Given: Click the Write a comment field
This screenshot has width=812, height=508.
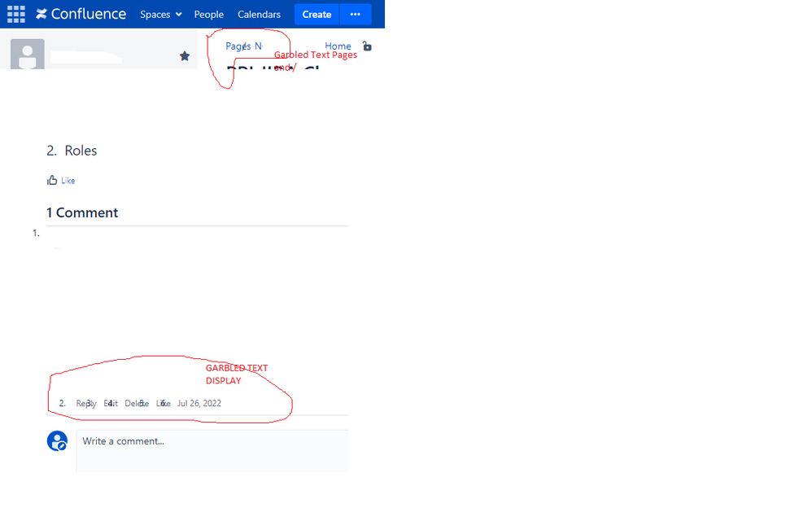Looking at the screenshot, I should coord(212,451).
